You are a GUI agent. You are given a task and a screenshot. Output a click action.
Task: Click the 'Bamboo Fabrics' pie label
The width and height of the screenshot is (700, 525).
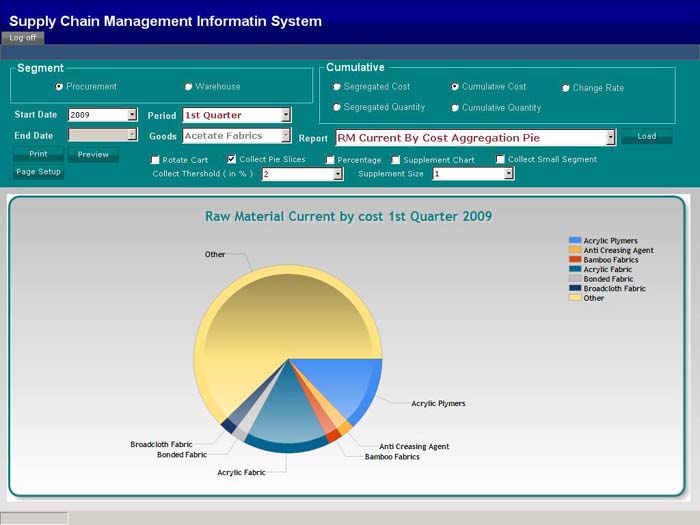tap(392, 457)
